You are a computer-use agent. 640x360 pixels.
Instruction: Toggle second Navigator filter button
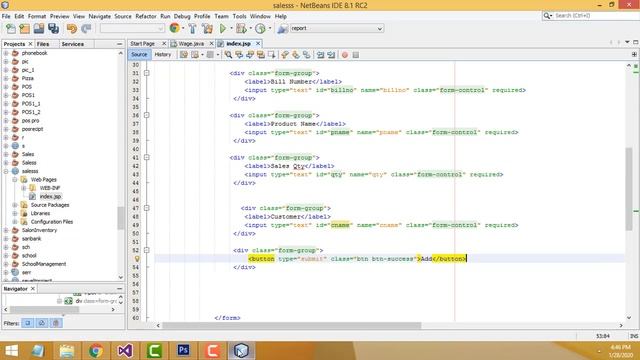42,323
